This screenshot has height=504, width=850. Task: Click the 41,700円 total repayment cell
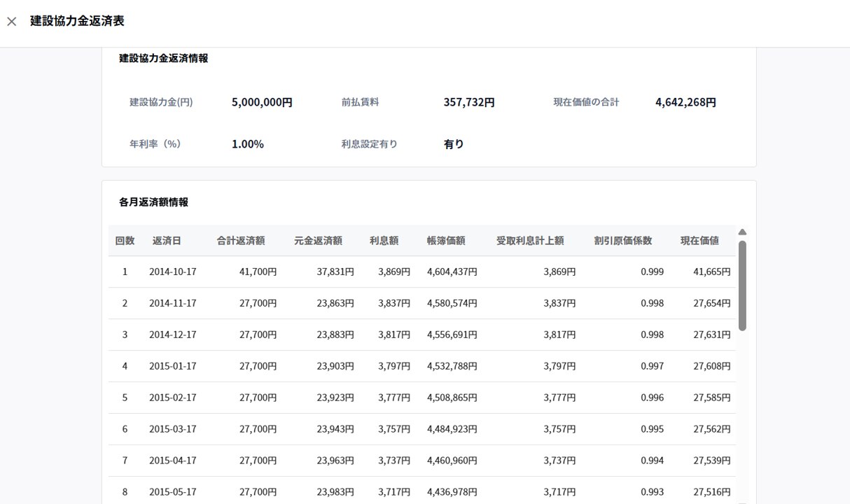(258, 272)
